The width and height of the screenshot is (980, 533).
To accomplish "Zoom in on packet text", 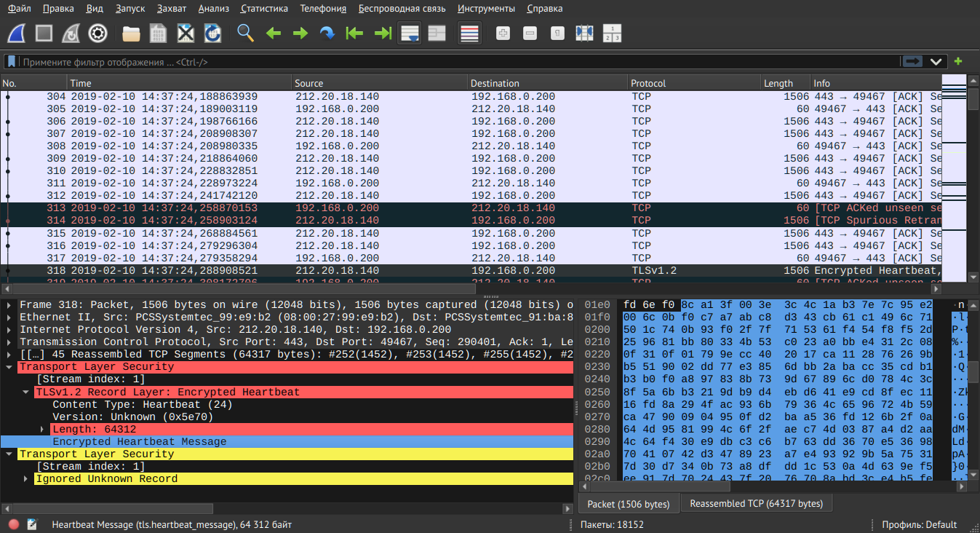I will (503, 33).
